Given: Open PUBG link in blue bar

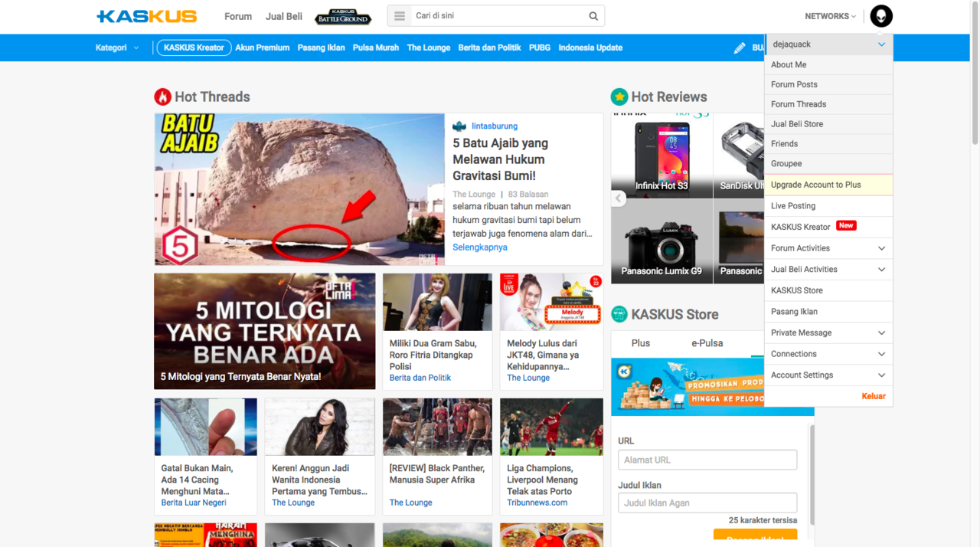Looking at the screenshot, I should (x=540, y=47).
